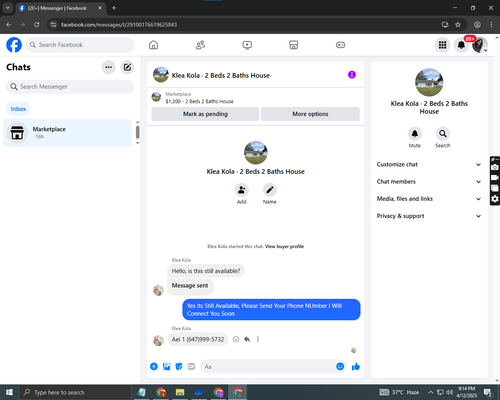500x400 pixels.
Task: Open View buyer profile link
Action: [284, 247]
